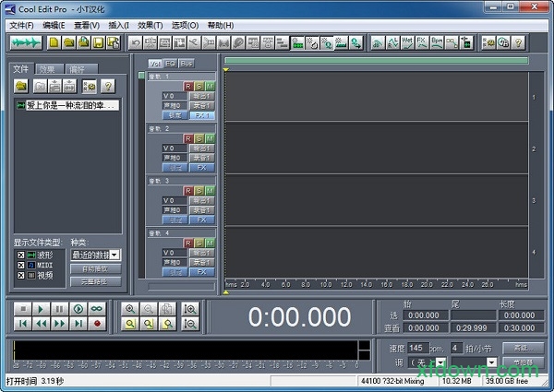Jump to the beginning with skip-back button

(23, 324)
